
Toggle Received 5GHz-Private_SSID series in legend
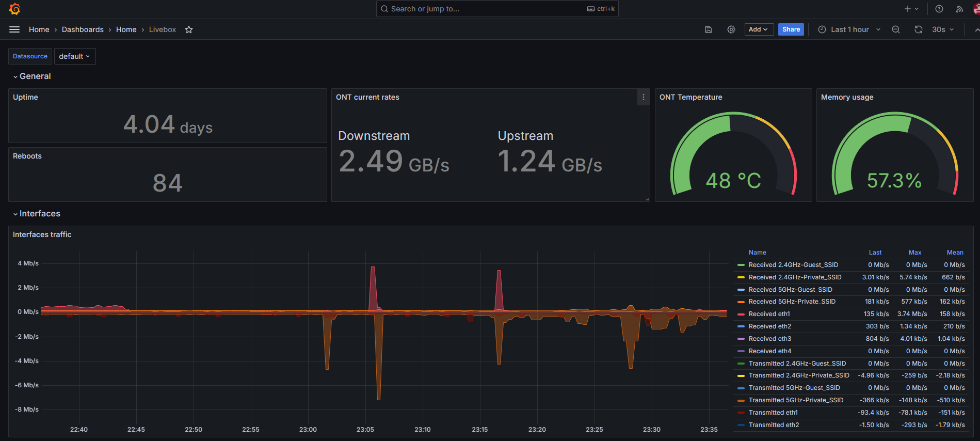(792, 302)
